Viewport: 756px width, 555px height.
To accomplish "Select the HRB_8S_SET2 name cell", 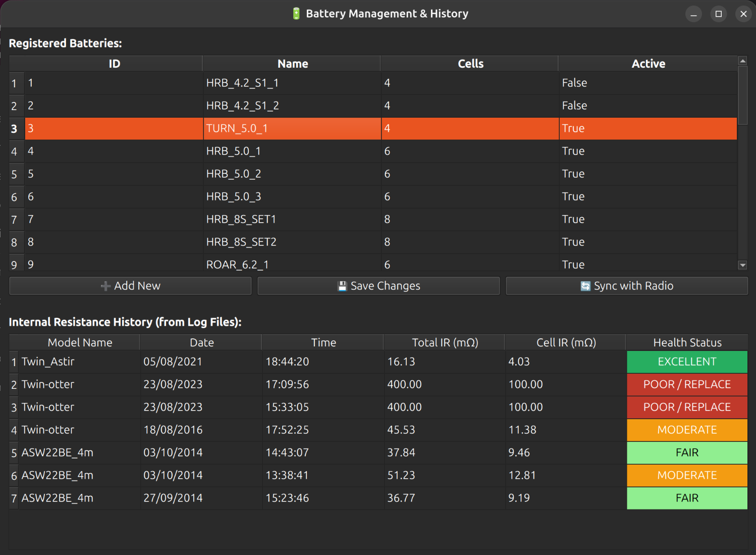I will tap(292, 242).
